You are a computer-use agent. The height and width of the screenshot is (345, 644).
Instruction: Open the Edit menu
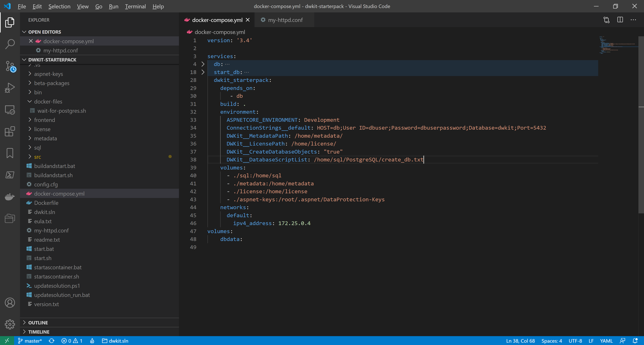(37, 6)
